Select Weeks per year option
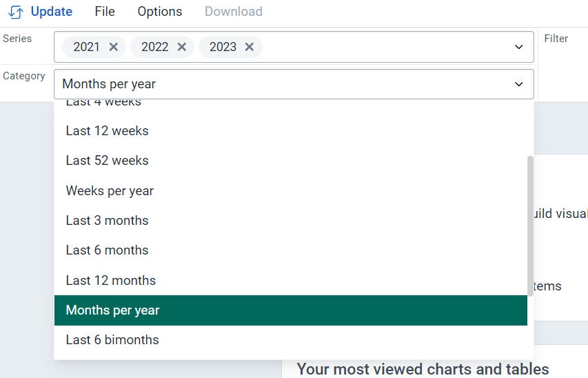This screenshot has height=378, width=588. 291,190
